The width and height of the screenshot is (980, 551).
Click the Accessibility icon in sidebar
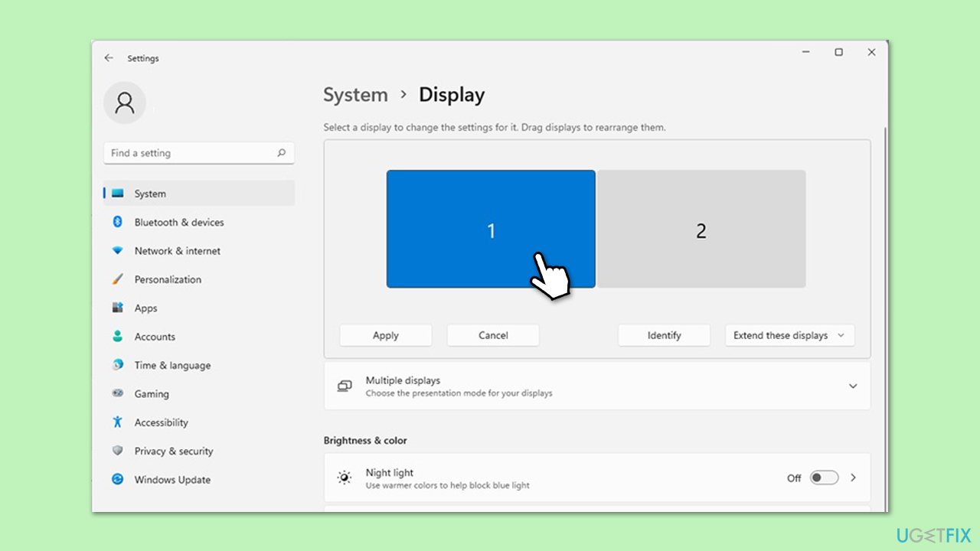point(118,422)
